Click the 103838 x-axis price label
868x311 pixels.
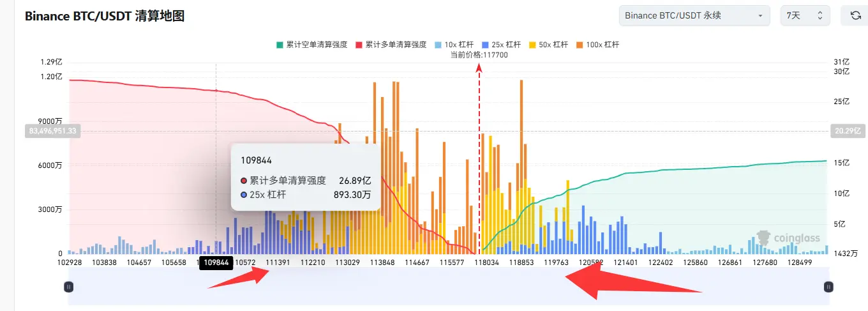(x=103, y=262)
